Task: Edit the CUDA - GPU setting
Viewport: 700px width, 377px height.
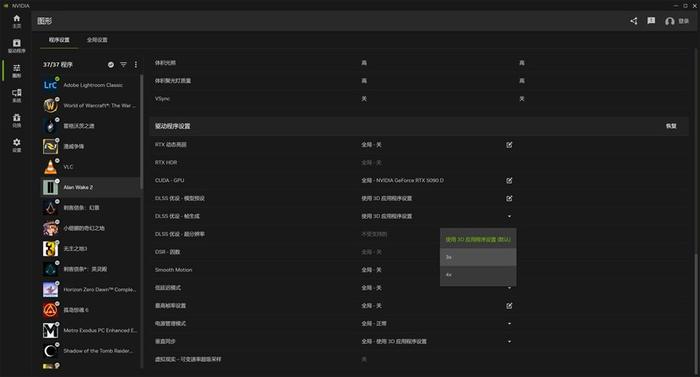Action: pos(509,180)
